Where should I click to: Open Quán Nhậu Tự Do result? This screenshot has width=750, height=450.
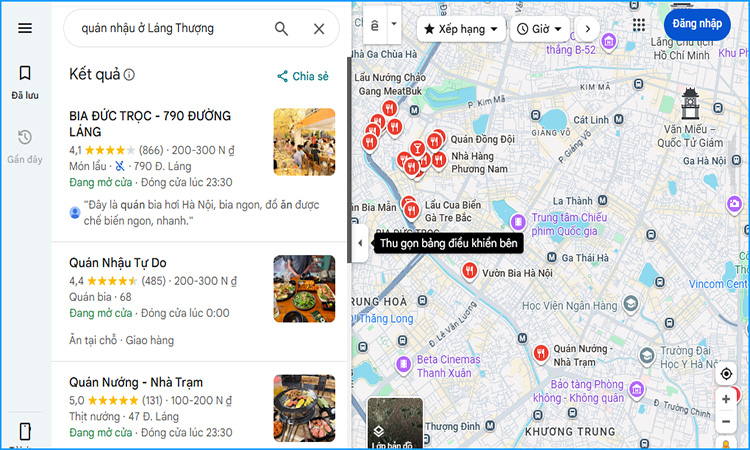point(118,263)
